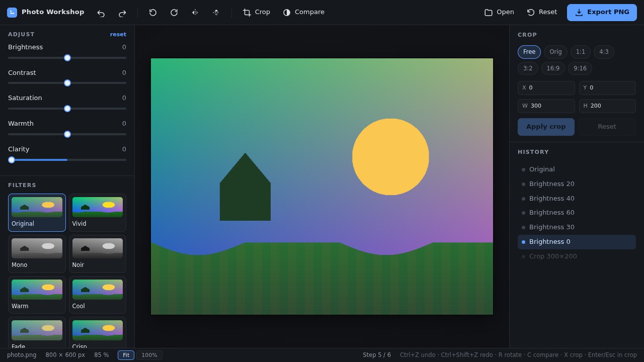Toggle Compare view
644x362 pixels.
[x=303, y=13]
